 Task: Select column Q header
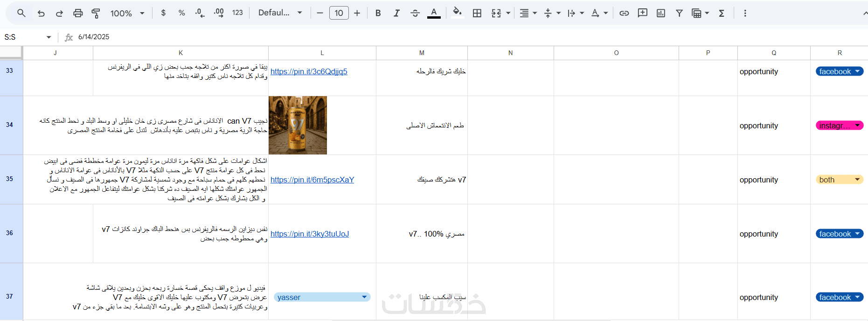point(774,53)
